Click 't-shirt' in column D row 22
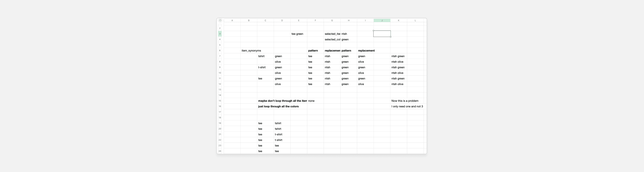The height and width of the screenshot is (172, 644). tap(282, 140)
